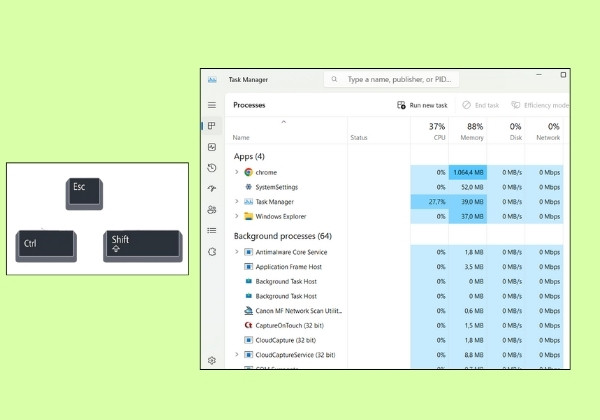The image size is (600, 420).
Task: Select the first Background Task Host row
Action: tap(394, 282)
